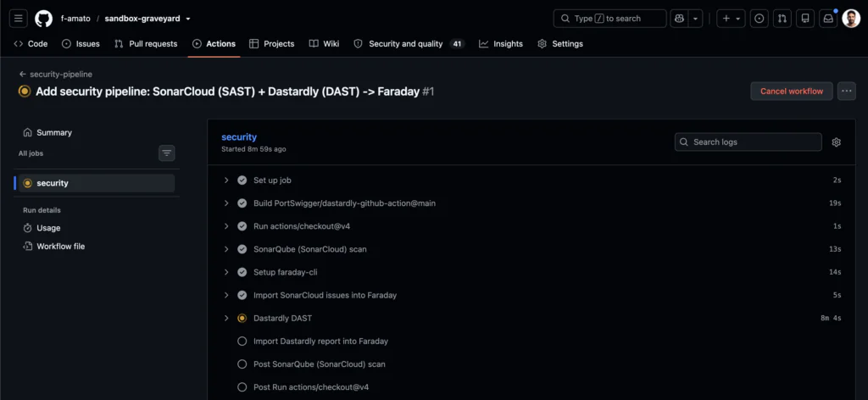868x400 pixels.
Task: Click the Setup faraday-cli success checkmark
Action: point(242,272)
